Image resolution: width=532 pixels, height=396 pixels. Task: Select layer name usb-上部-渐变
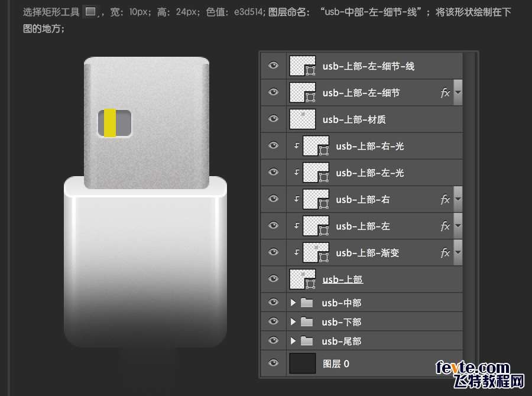point(368,253)
